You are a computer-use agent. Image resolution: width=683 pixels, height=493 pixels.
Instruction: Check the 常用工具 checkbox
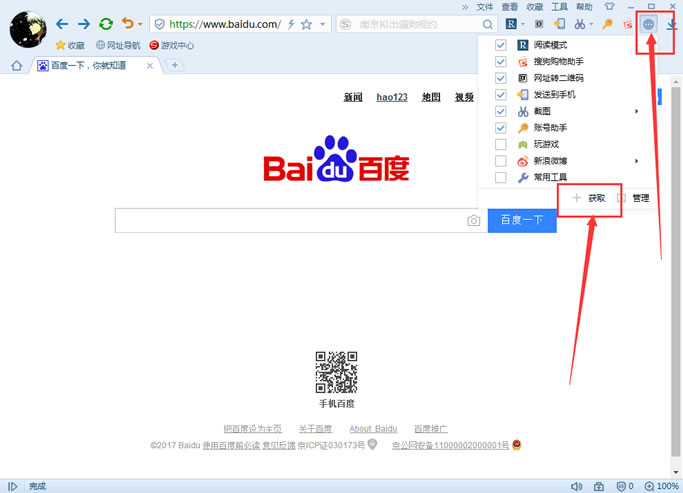500,178
